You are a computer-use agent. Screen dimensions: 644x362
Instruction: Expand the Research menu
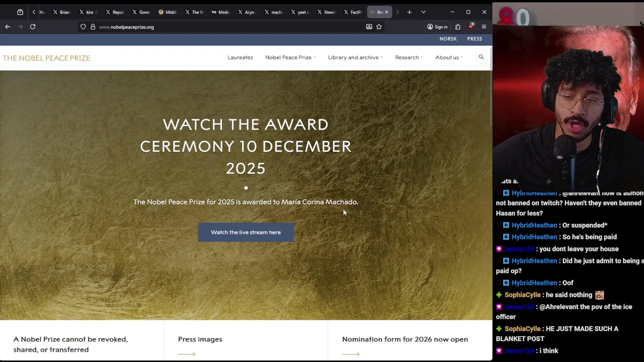pyautogui.click(x=409, y=57)
